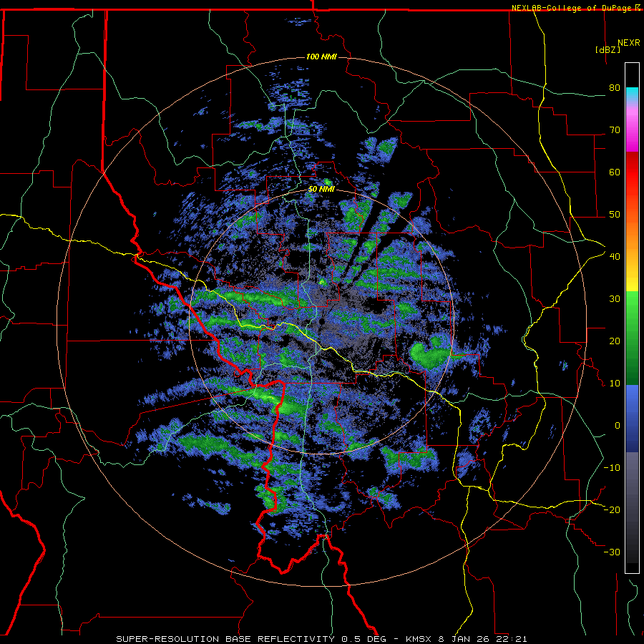Viewport: 644px width, 644px height.
Task: Click the 30 dBZ scale value
Action: (615, 299)
